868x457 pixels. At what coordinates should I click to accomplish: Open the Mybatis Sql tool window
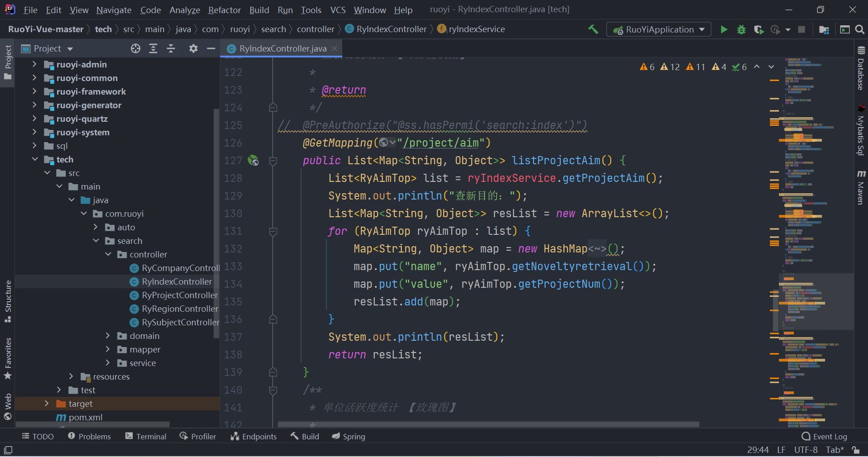point(861,130)
